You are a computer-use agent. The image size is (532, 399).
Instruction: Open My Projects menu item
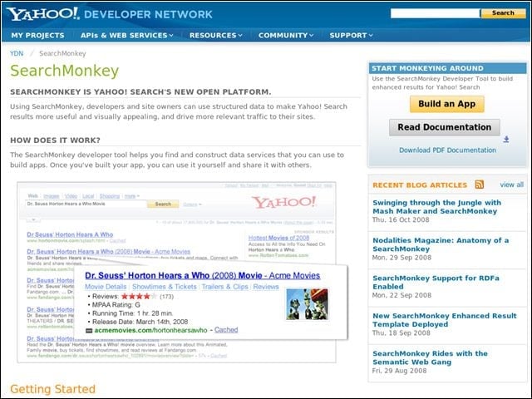pos(37,35)
